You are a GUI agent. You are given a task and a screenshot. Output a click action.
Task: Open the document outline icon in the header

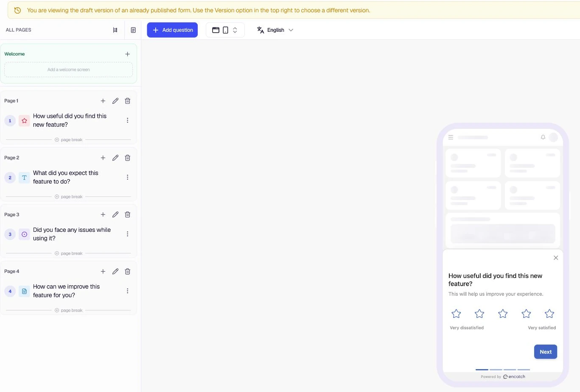pos(133,30)
